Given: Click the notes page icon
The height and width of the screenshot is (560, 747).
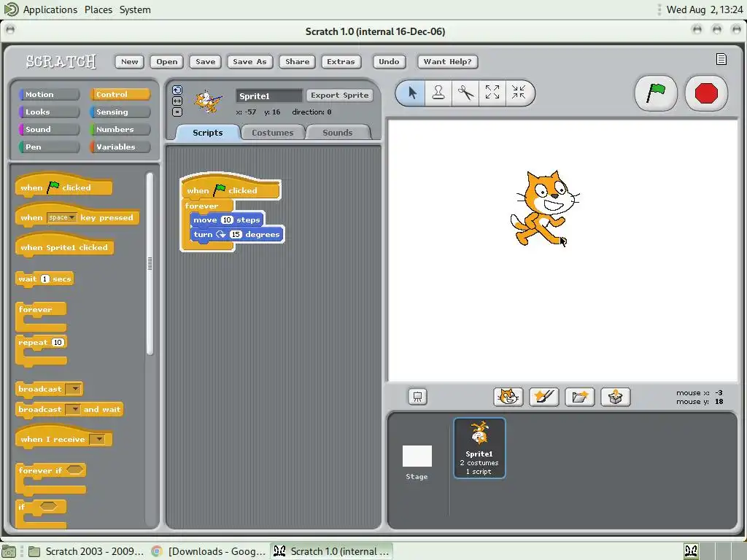Looking at the screenshot, I should tap(721, 59).
